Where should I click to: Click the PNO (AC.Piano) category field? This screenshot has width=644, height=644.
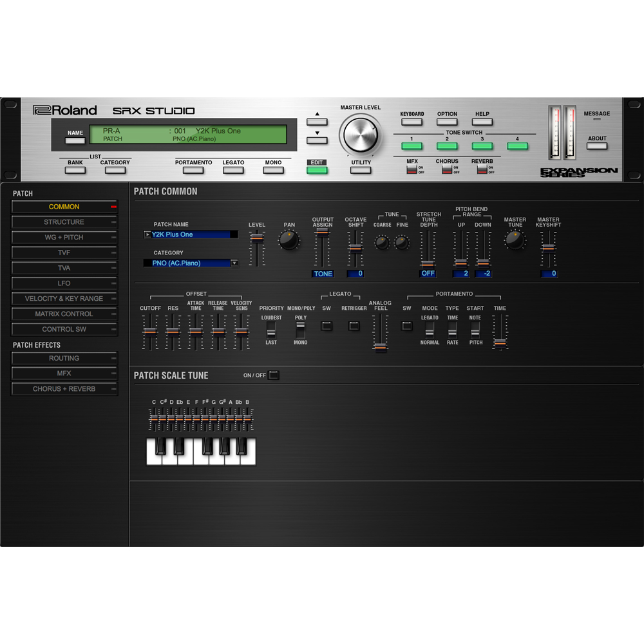click(187, 263)
